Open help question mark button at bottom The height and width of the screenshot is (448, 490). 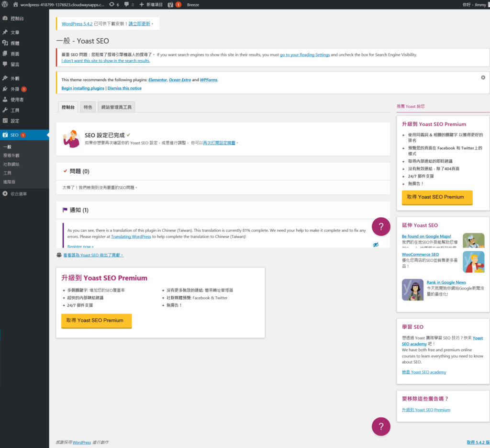click(381, 426)
